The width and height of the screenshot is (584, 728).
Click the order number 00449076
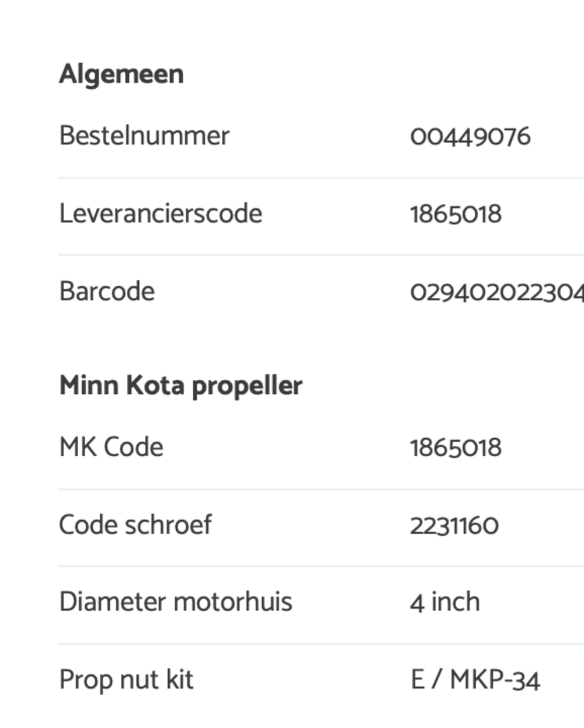point(470,137)
